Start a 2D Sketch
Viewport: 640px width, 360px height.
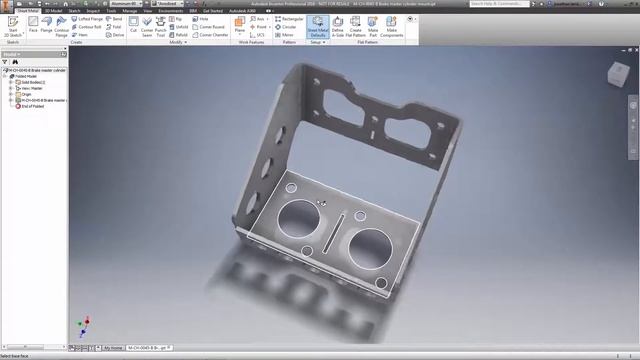tap(13, 27)
